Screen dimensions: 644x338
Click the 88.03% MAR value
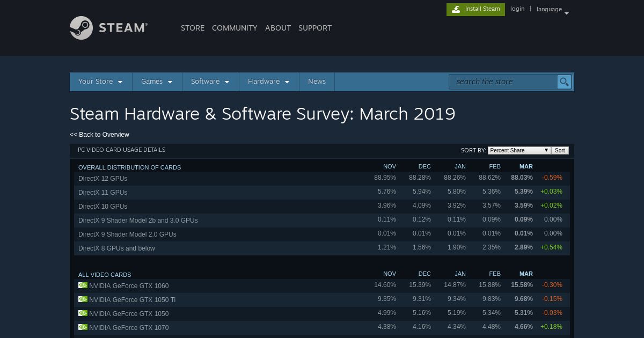[522, 178]
